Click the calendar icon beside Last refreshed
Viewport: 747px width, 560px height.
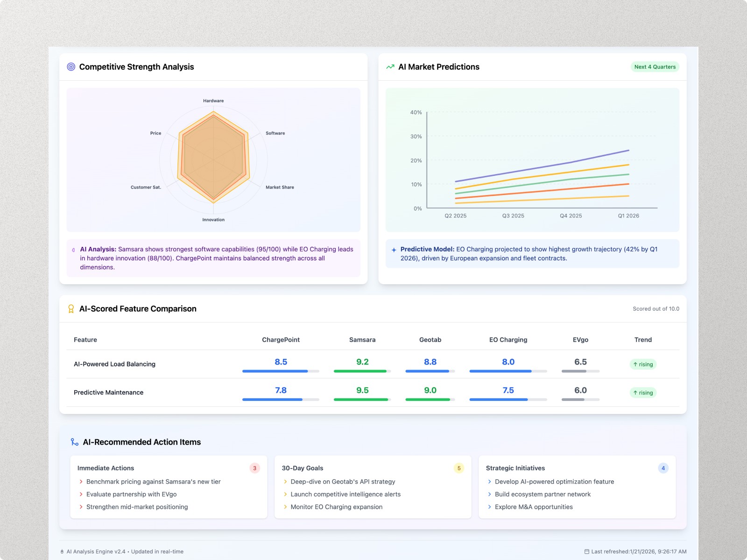[587, 552]
